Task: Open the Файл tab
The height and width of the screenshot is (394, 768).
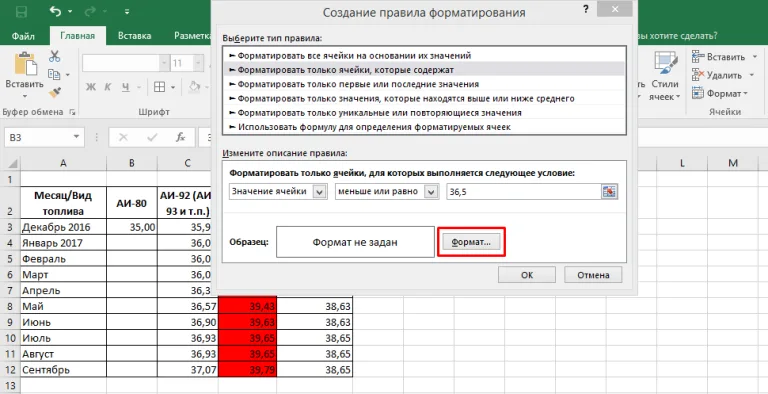Action: 23,36
